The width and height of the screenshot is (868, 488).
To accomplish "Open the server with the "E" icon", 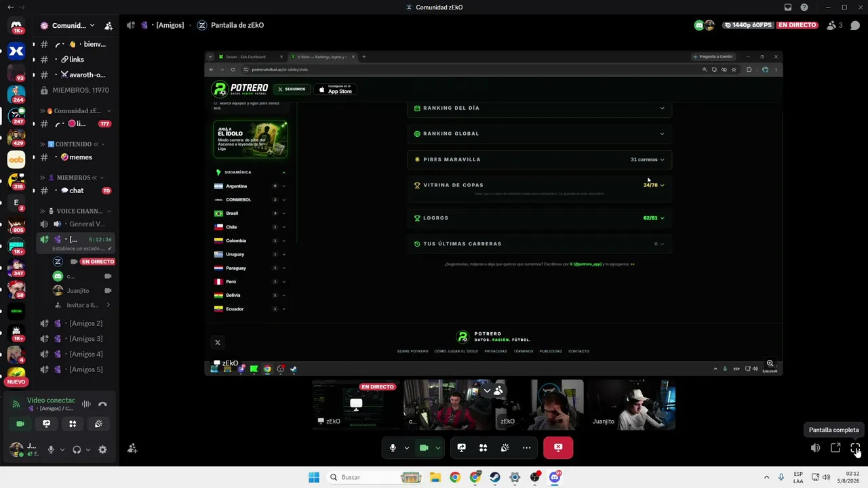I will (16, 203).
